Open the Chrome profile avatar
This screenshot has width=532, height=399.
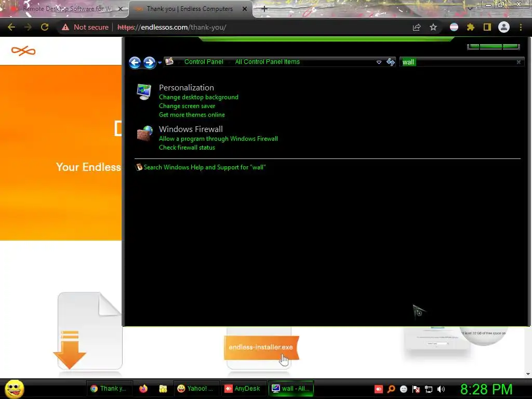pyautogui.click(x=504, y=27)
